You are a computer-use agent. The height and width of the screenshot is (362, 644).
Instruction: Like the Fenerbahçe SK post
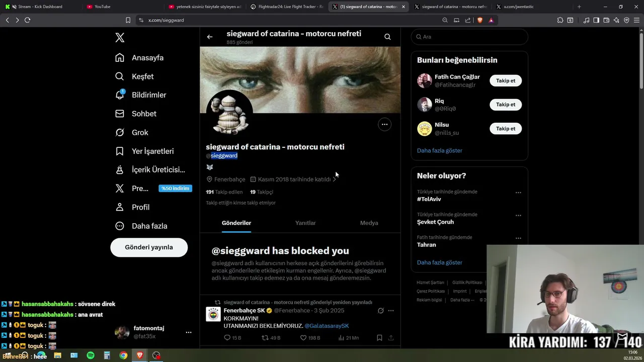(310, 338)
